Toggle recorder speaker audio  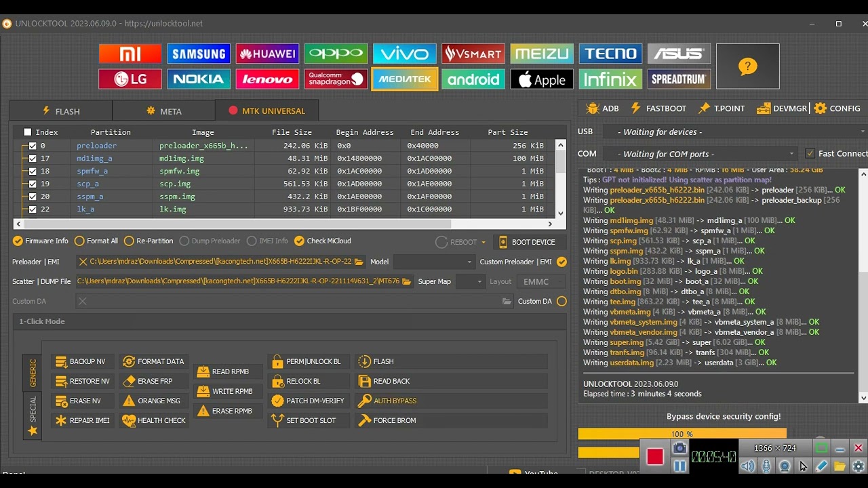(748, 466)
